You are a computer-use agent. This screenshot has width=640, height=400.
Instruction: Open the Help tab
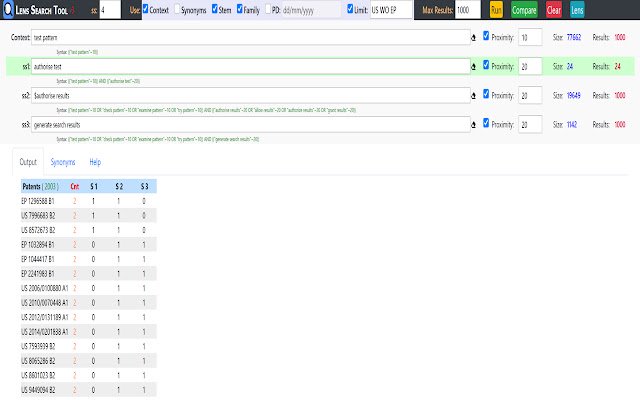95,162
